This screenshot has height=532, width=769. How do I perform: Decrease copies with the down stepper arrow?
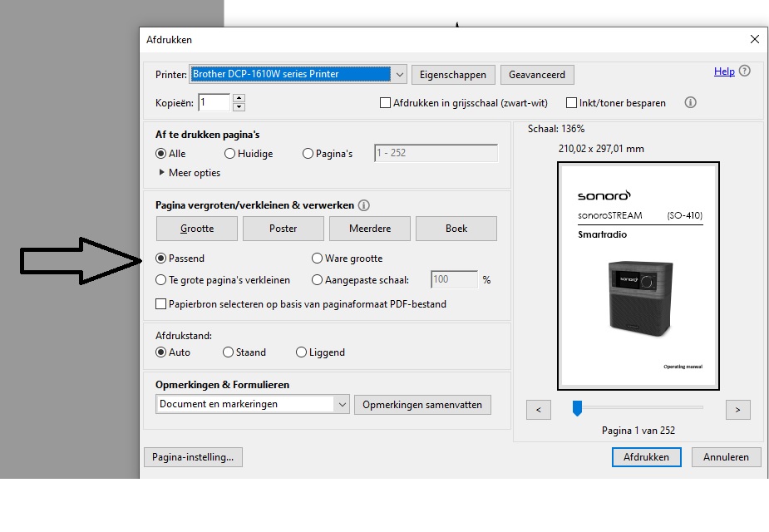pyautogui.click(x=239, y=107)
